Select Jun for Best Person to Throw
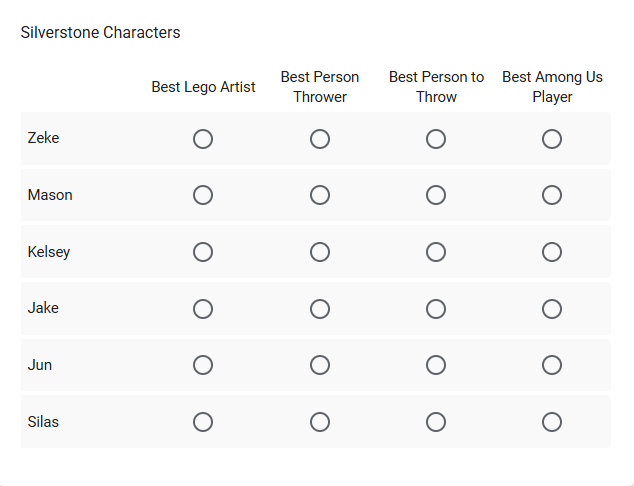Screen dimensions: 634x486 436,365
